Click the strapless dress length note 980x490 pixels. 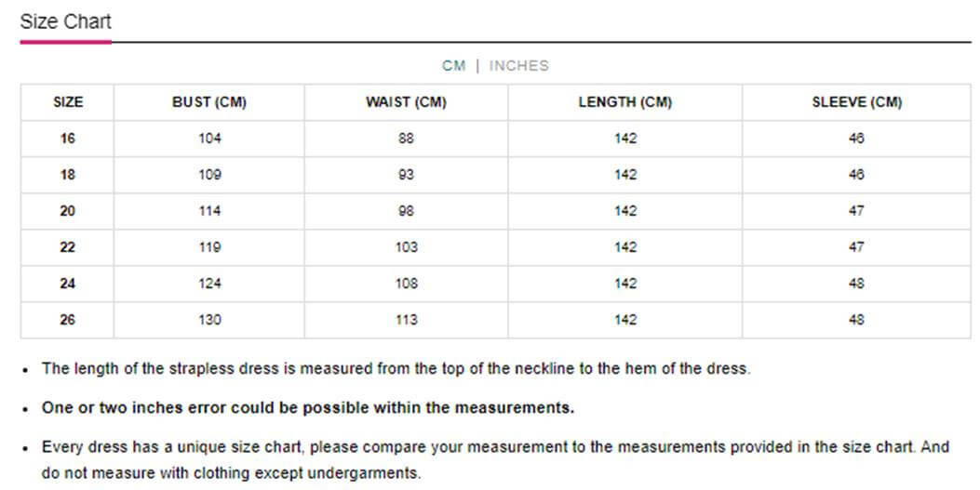[x=396, y=369]
